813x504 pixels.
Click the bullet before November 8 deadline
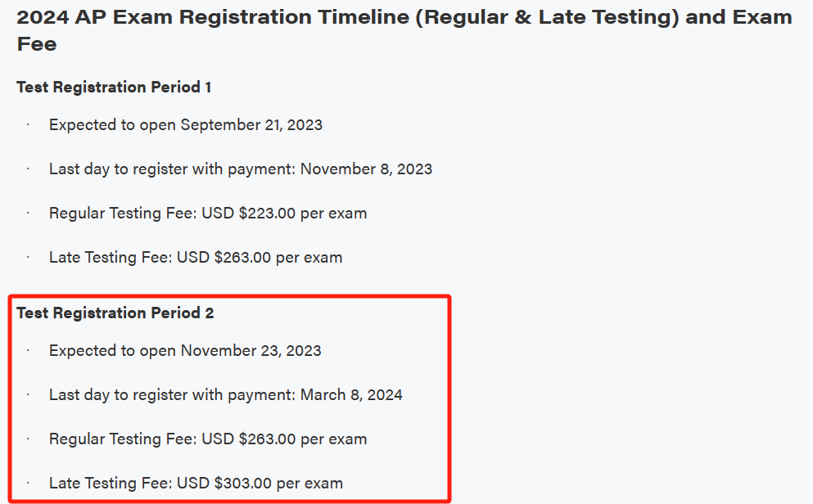pos(28,169)
